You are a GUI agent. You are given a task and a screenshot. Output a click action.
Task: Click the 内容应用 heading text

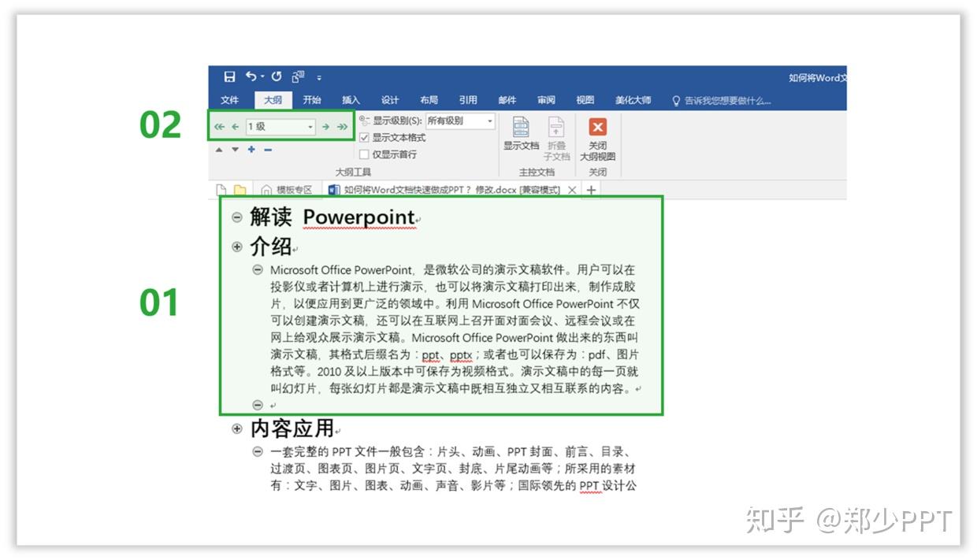click(292, 428)
